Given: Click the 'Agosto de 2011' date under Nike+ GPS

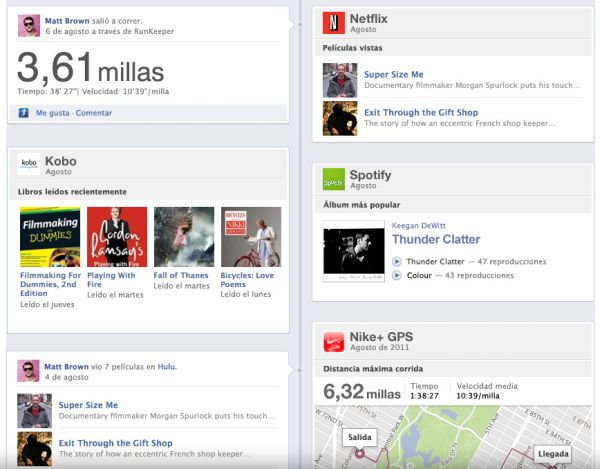Looking at the screenshot, I should coord(380,347).
